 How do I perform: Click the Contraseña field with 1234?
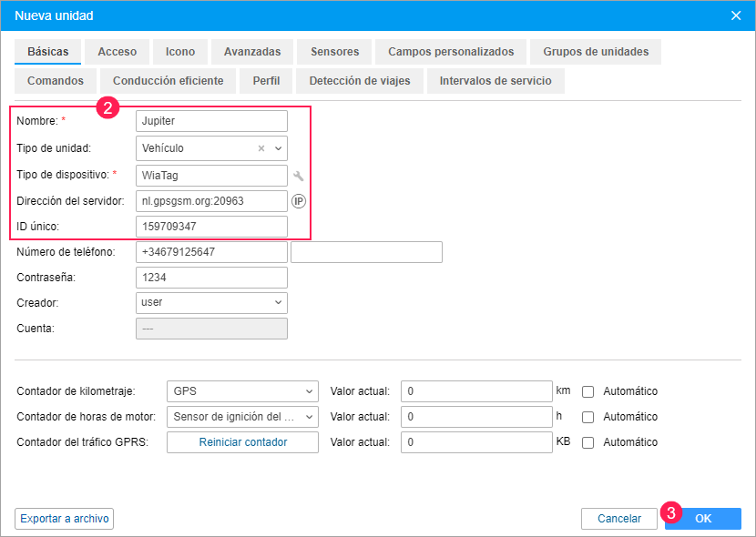point(211,278)
